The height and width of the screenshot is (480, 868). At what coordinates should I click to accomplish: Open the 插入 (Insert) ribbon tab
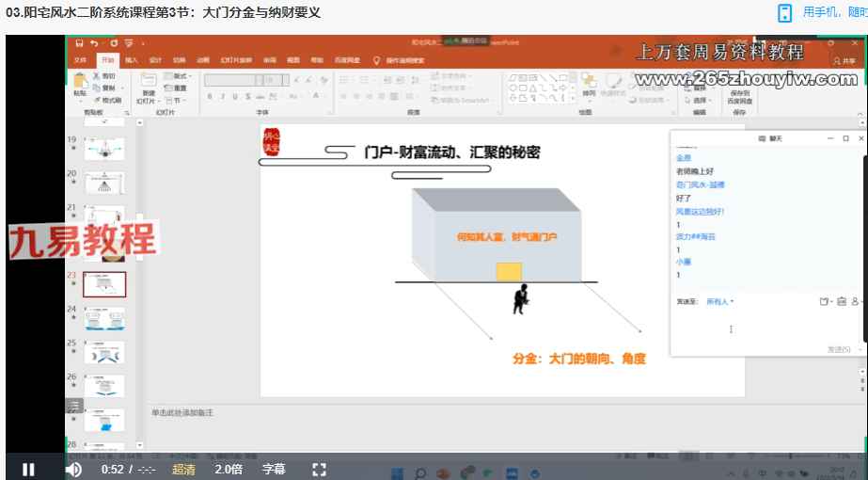[132, 60]
